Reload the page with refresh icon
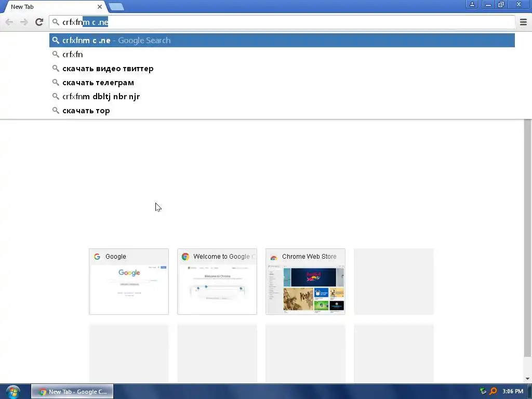 pyautogui.click(x=39, y=22)
